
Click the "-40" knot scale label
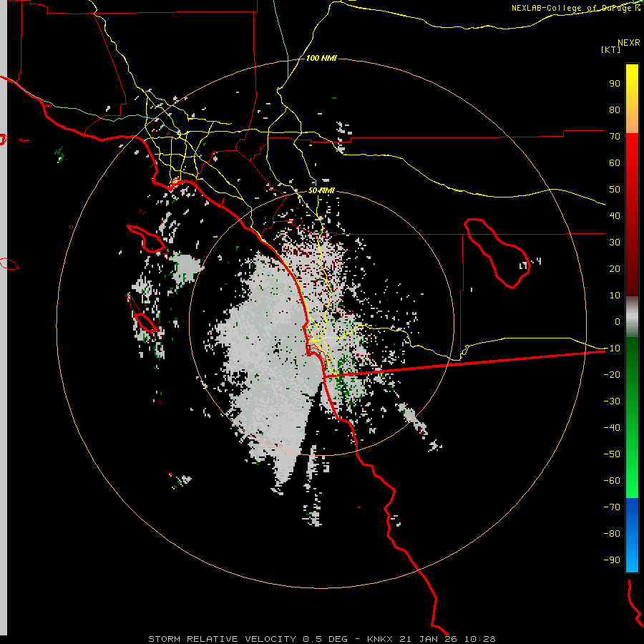(612, 428)
